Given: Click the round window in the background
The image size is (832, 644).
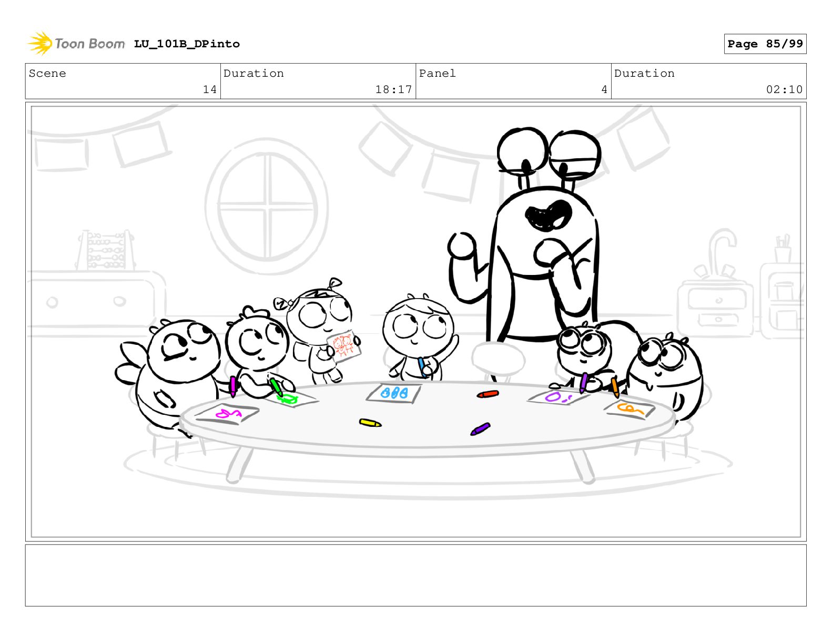Looking at the screenshot, I should pyautogui.click(x=267, y=206).
